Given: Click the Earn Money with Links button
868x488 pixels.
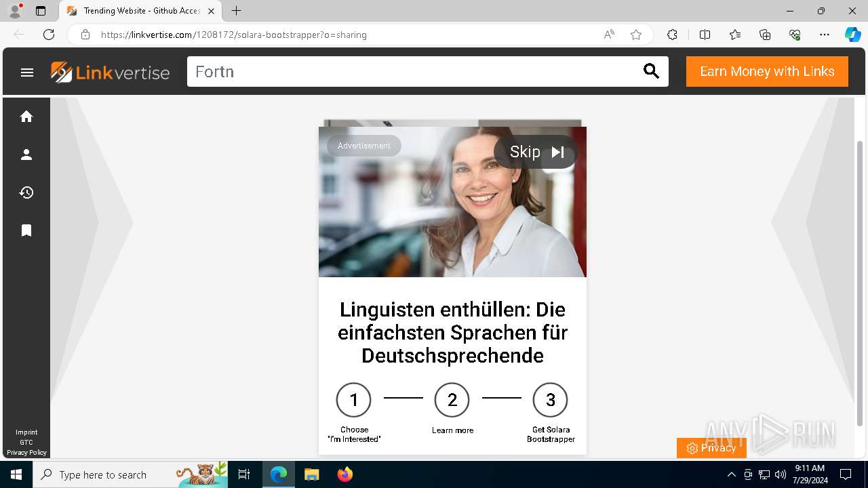Looking at the screenshot, I should click(767, 71).
